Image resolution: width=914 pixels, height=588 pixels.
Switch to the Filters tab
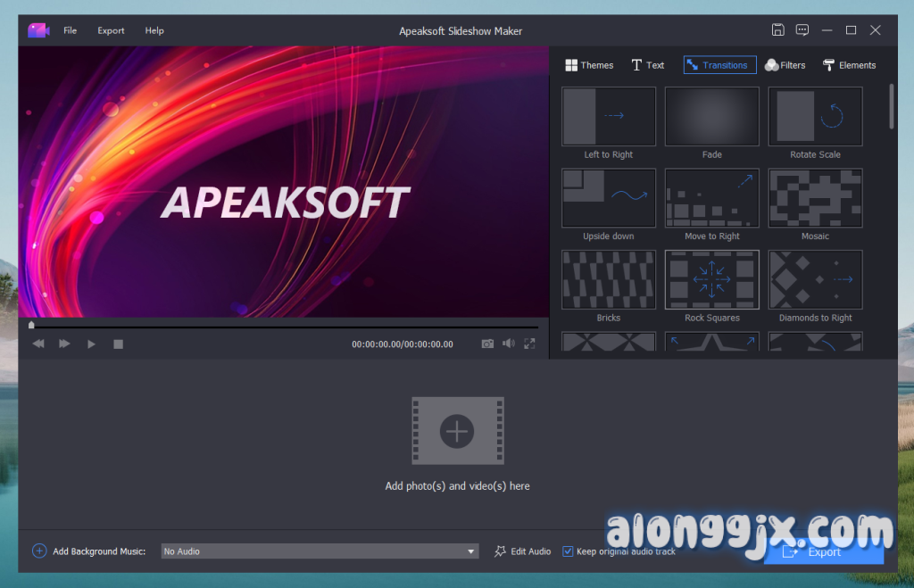pos(785,65)
